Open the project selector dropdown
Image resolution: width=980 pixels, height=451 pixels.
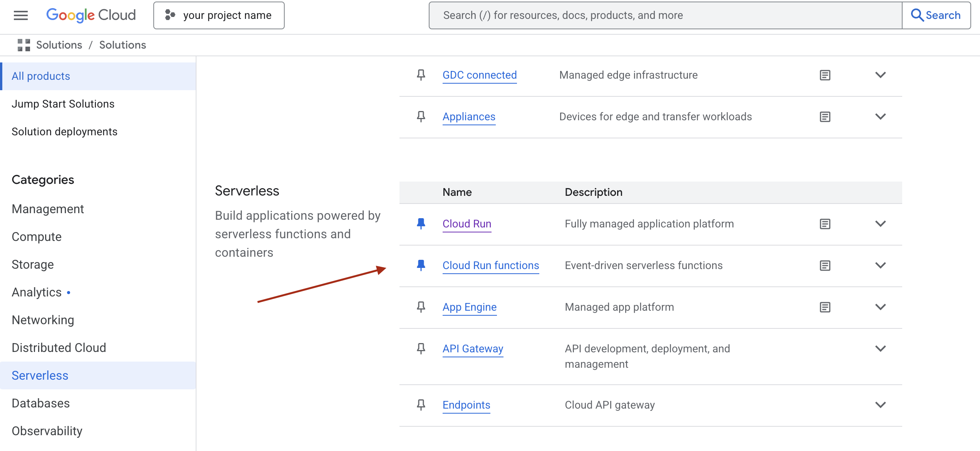(219, 15)
